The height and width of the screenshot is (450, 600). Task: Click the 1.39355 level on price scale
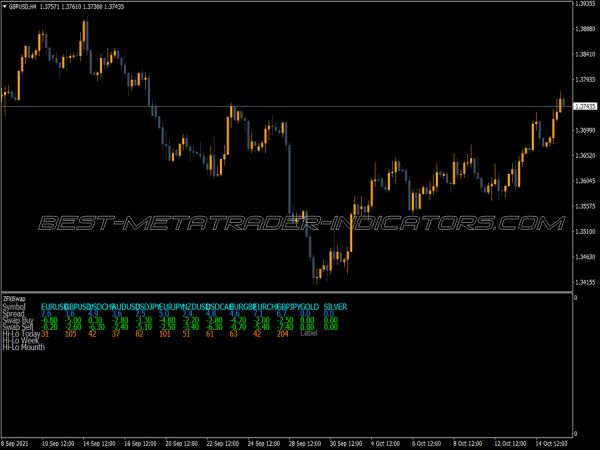[585, 4]
